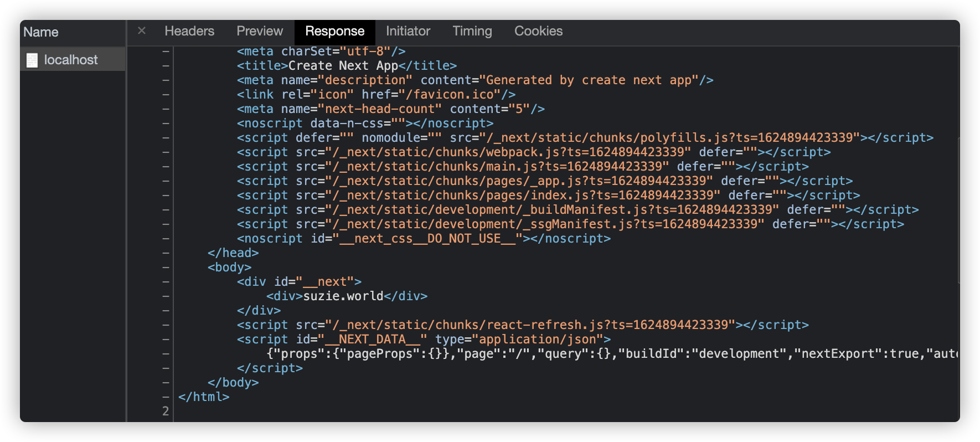Click the pages/index.js script line

549,196
